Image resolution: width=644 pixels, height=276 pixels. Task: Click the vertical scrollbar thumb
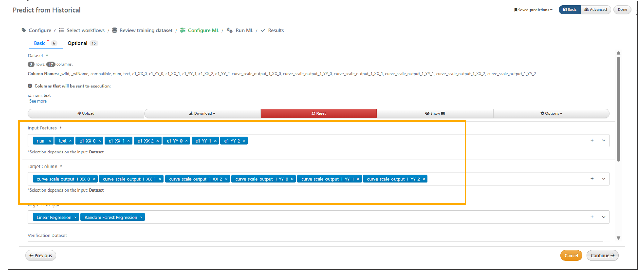click(x=618, y=109)
